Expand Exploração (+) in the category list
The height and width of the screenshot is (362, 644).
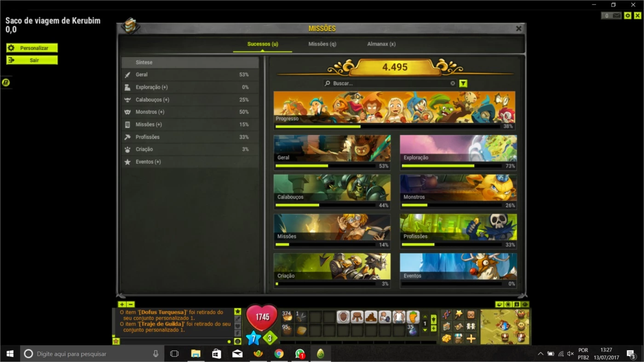(x=190, y=87)
